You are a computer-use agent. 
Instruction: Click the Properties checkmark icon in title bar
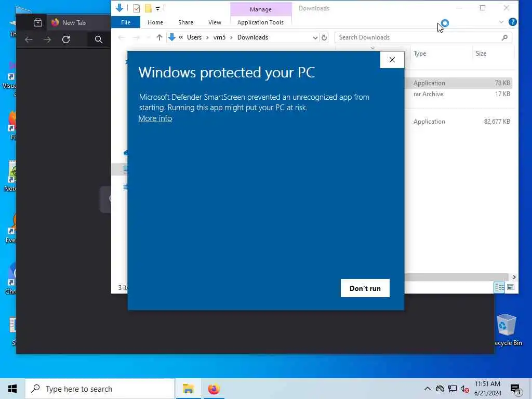click(x=137, y=8)
